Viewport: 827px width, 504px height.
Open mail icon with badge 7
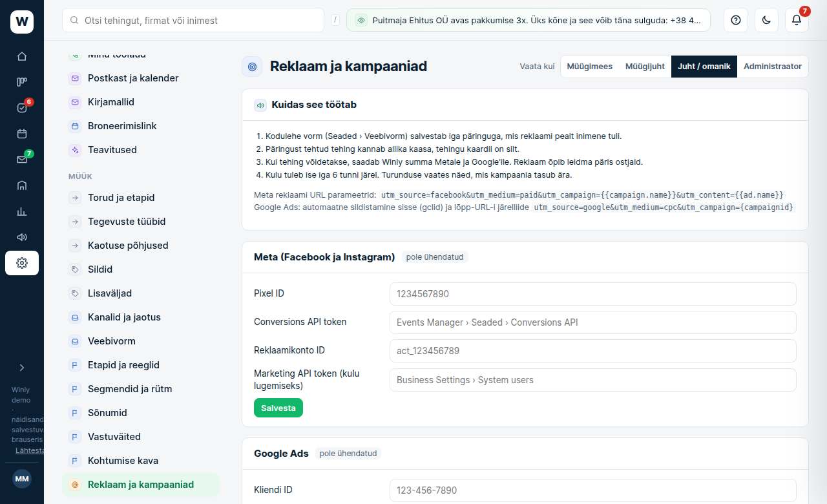[22, 160]
